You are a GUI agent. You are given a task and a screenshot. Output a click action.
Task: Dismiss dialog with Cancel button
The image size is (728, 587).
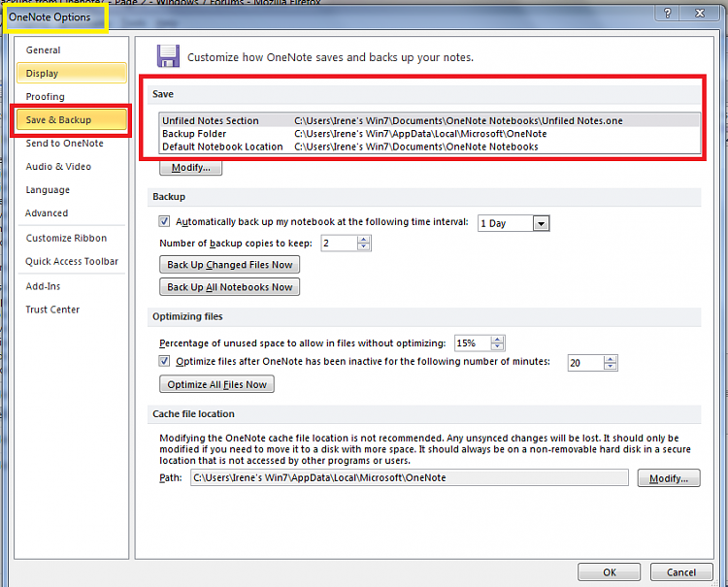(681, 572)
